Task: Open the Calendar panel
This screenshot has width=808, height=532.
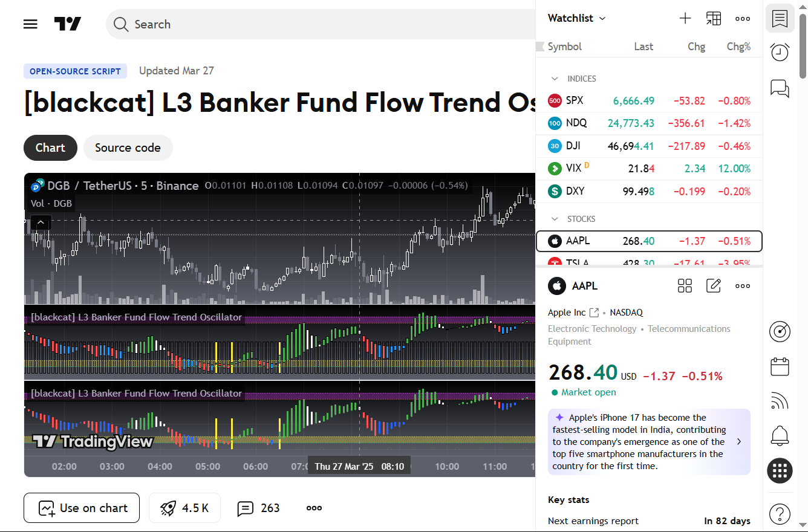Action: [x=780, y=366]
